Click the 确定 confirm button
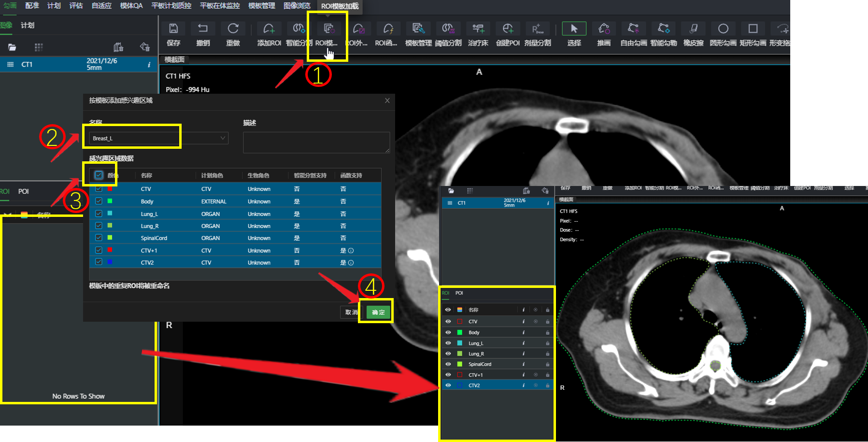The width and height of the screenshot is (868, 442). point(378,312)
